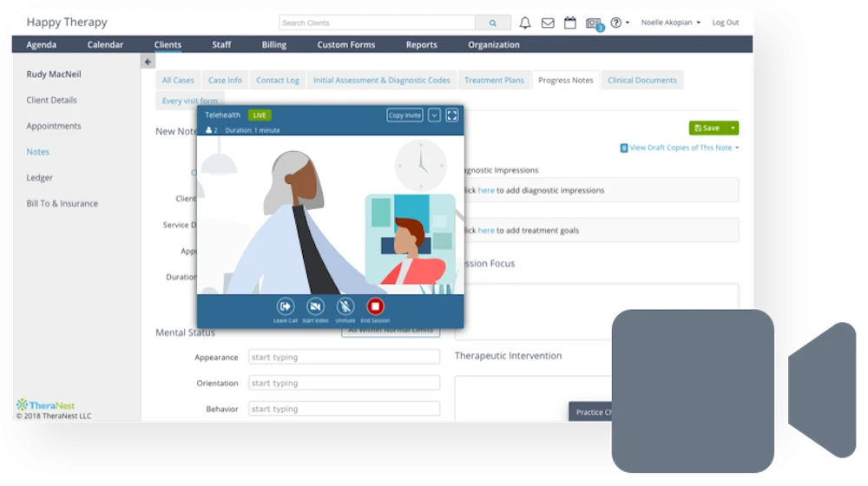Screen dimensions: 868x486
Task: Click here link to add diagnostic impressions
Action: point(486,190)
